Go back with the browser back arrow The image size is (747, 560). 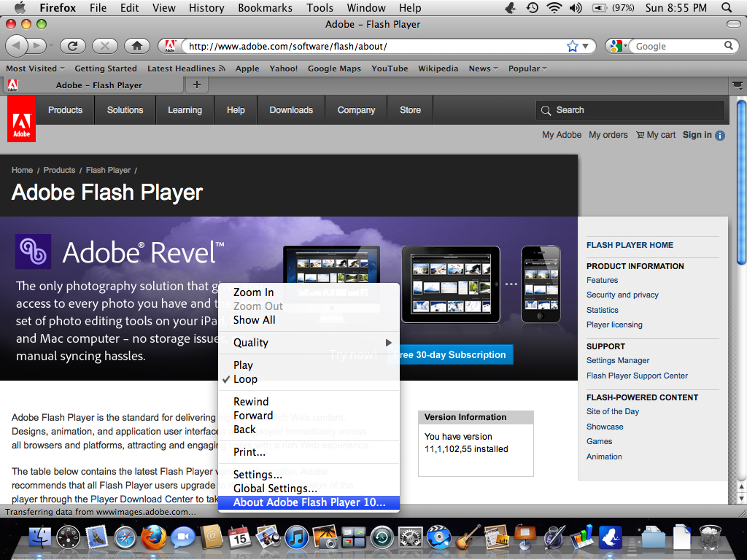click(x=16, y=46)
